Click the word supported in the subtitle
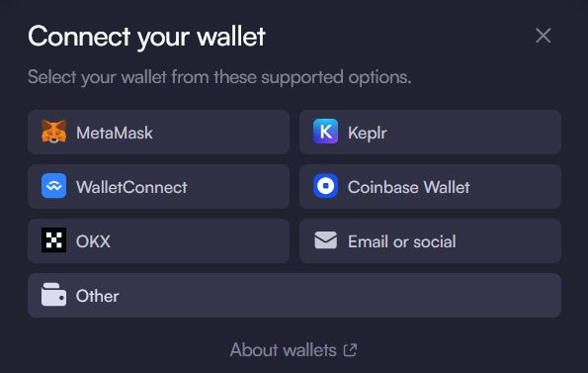 pyautogui.click(x=302, y=78)
